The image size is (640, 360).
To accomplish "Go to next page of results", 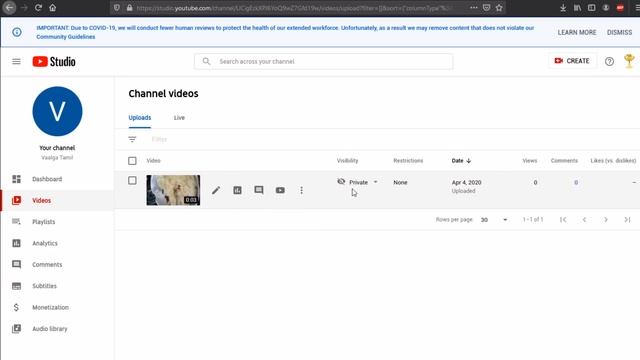I will pos(606,220).
